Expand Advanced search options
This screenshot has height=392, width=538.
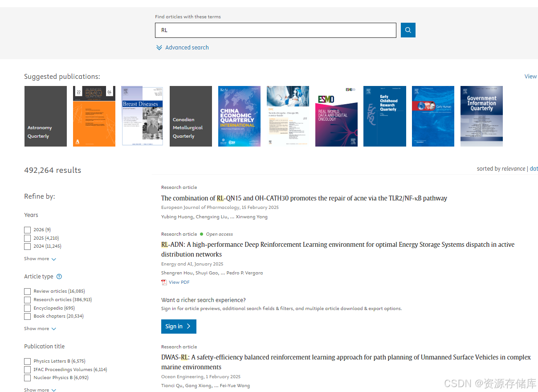click(x=183, y=48)
